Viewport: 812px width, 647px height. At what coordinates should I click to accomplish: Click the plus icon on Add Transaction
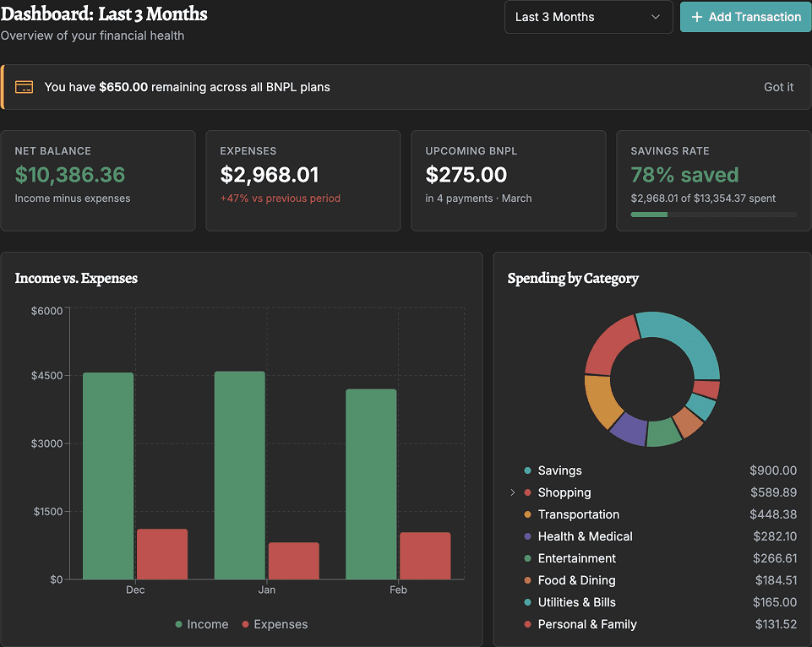click(x=695, y=17)
